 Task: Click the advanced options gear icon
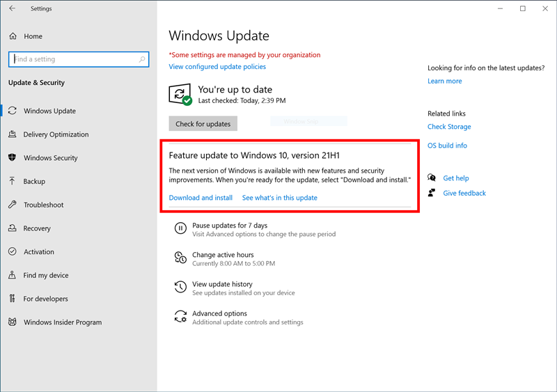click(180, 316)
